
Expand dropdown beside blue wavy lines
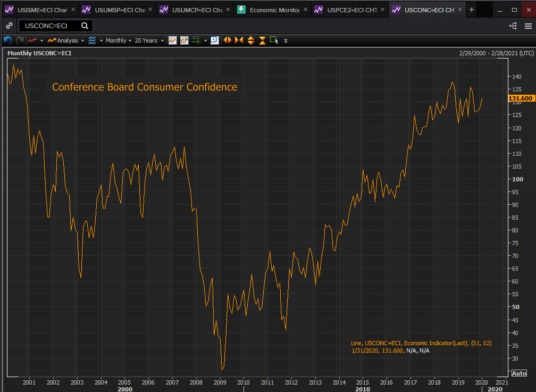[x=101, y=41]
